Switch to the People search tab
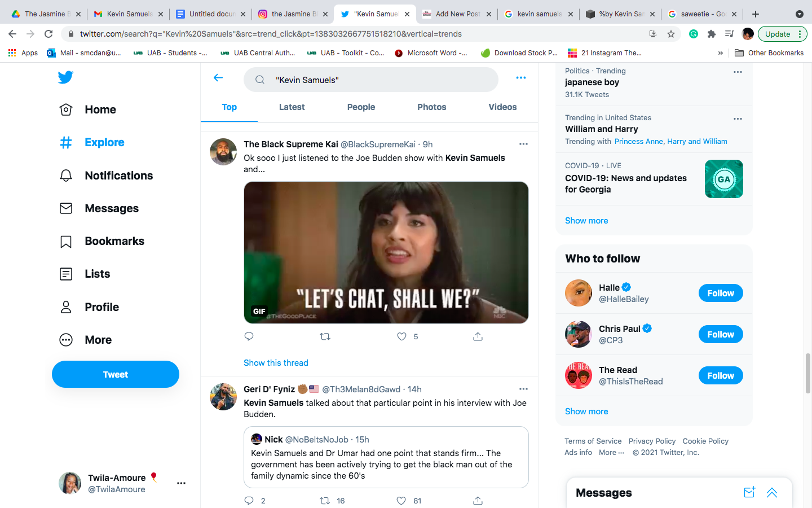This screenshot has height=508, width=812. point(361,107)
